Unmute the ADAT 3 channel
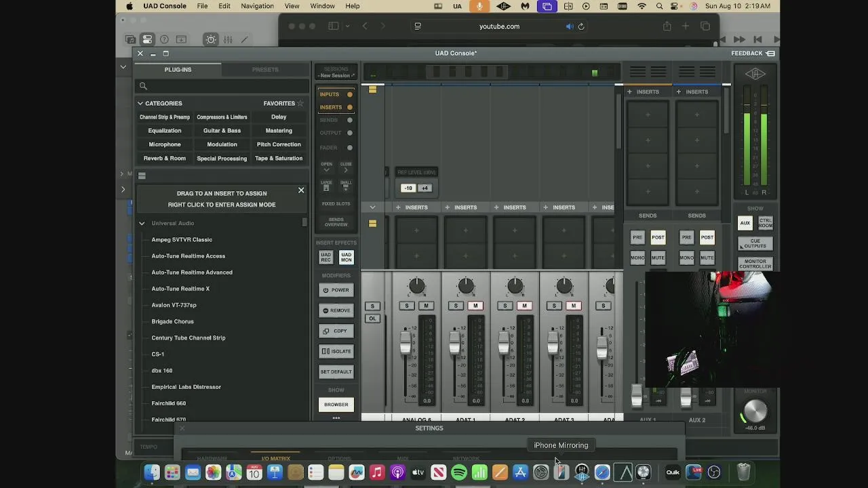 pyautogui.click(x=574, y=306)
